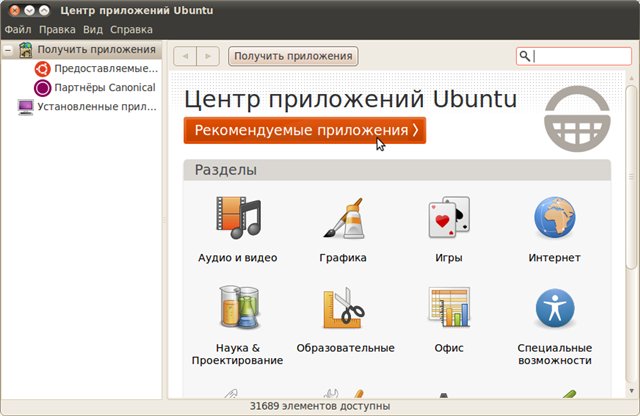Click the Графика label
The height and width of the screenshot is (416, 640).
[x=343, y=258]
